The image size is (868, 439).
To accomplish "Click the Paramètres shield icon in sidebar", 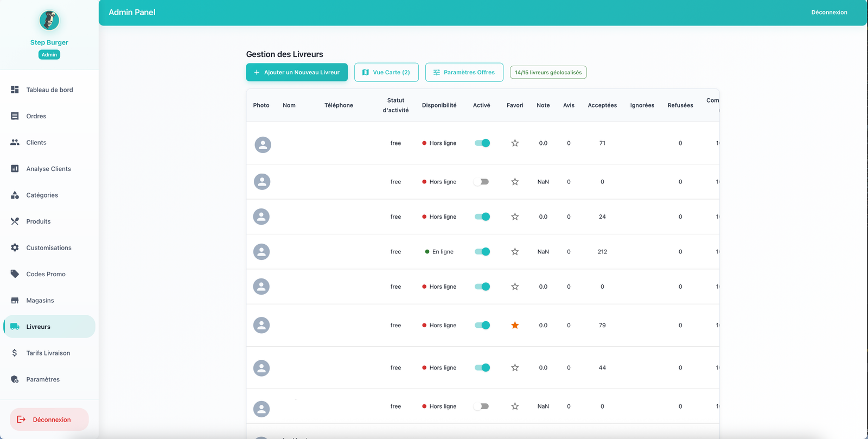I will click(15, 379).
